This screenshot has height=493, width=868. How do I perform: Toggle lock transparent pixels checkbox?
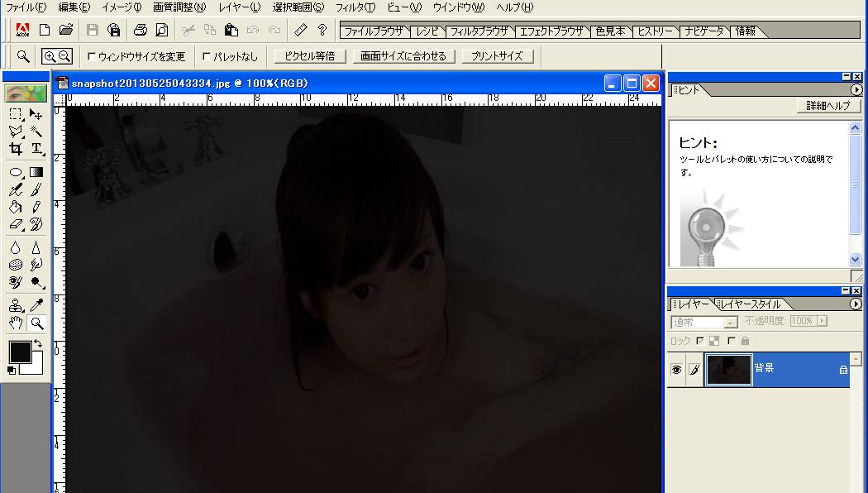700,341
